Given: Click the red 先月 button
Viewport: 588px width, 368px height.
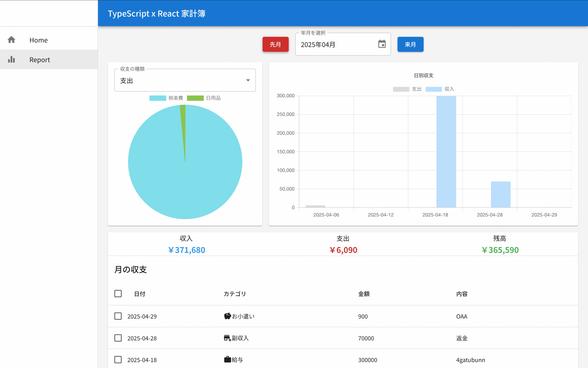Looking at the screenshot, I should coord(276,44).
